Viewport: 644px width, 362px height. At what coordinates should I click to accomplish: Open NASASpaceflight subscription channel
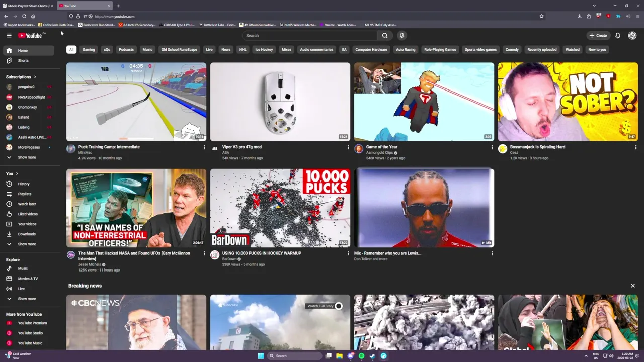[28, 97]
